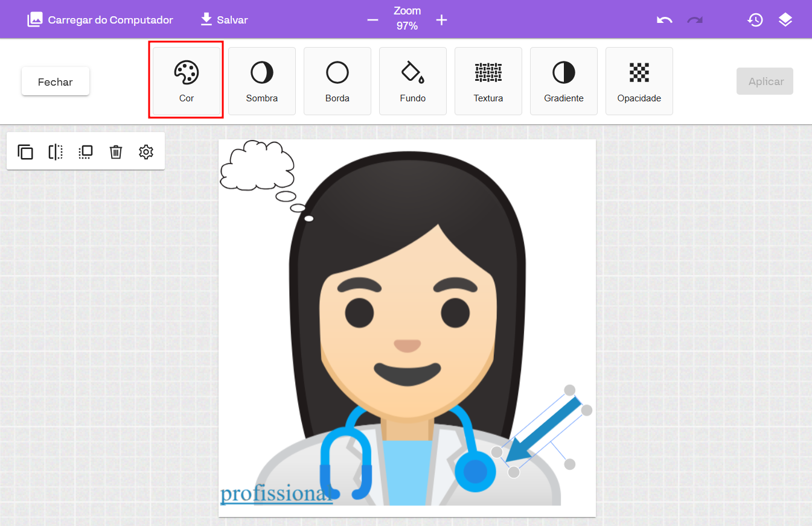Click the Fechar button

pos(56,81)
